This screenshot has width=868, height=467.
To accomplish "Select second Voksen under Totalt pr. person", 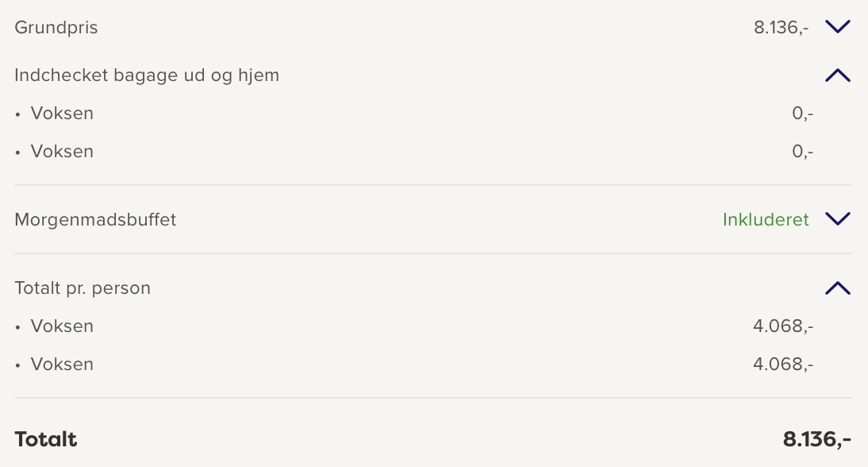I will (x=62, y=365).
